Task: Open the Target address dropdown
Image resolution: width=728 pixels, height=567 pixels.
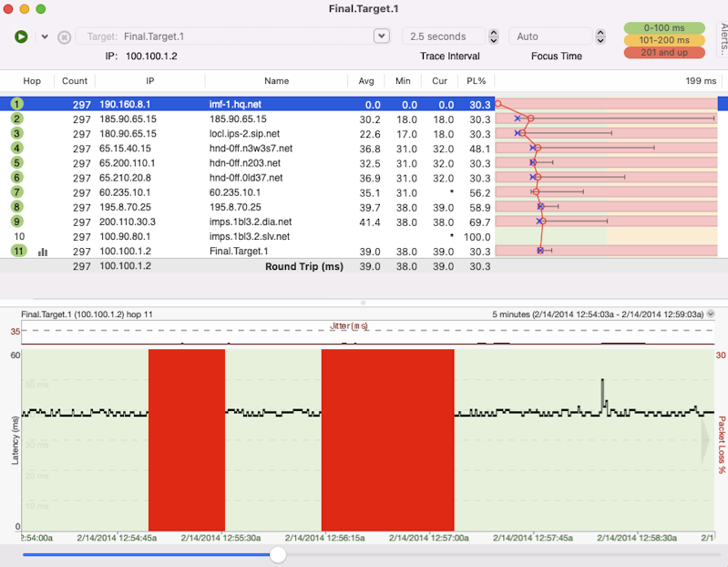Action: point(382,36)
